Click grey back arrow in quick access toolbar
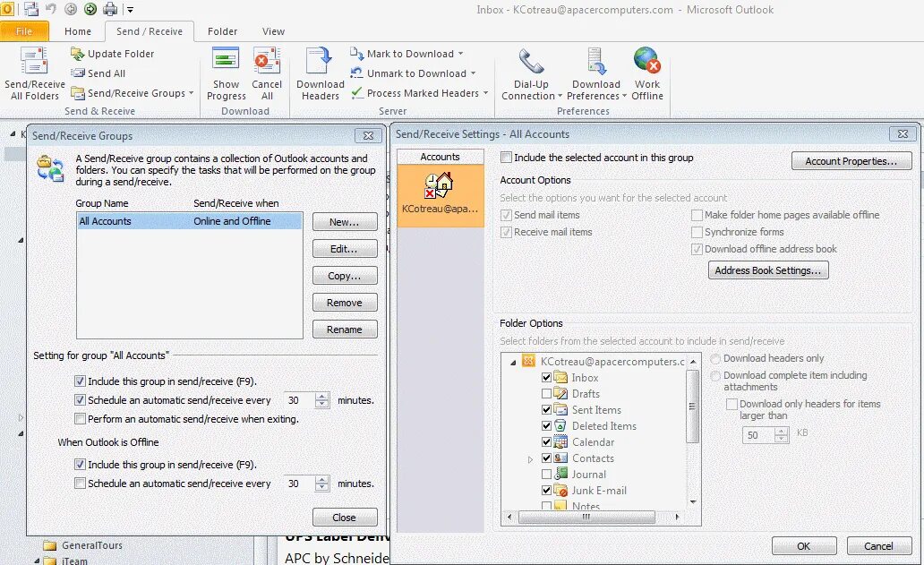Screen dimensions: 924x565 71,9
